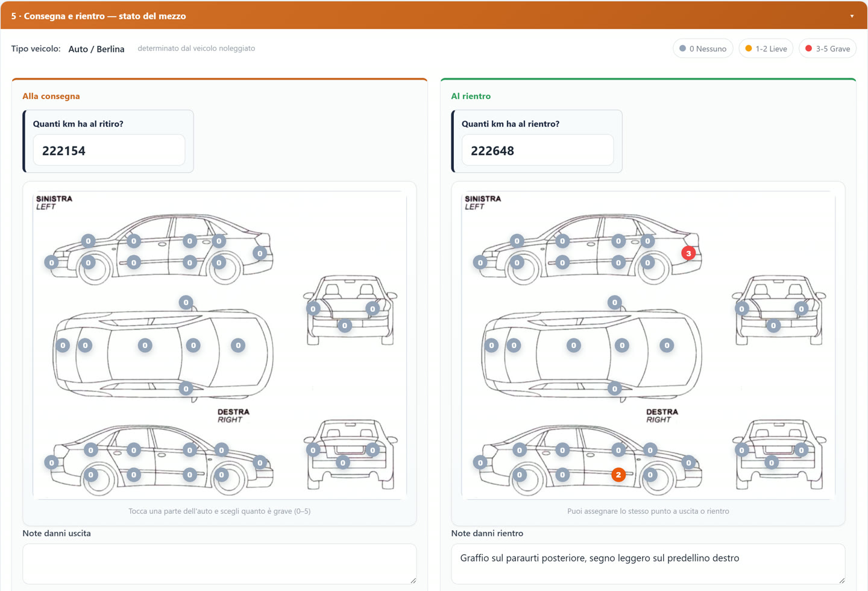Tap lower mirror marker in Al rientro top view
This screenshot has width=868, height=591.
coord(614,388)
